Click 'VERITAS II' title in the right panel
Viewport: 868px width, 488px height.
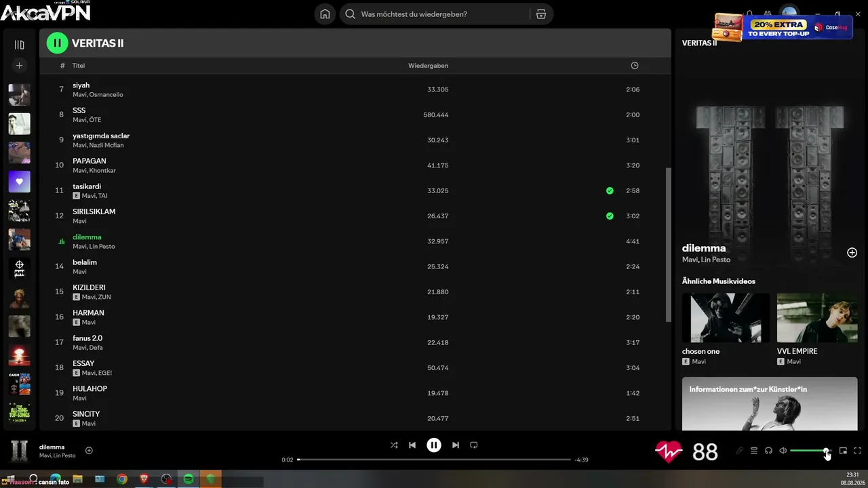699,43
